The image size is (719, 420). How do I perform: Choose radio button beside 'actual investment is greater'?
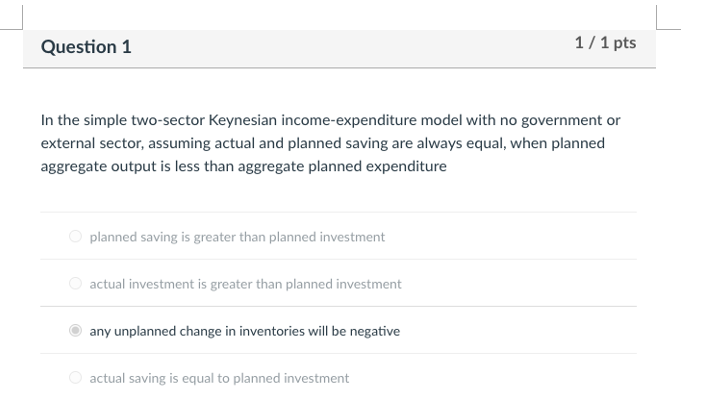[x=75, y=284]
